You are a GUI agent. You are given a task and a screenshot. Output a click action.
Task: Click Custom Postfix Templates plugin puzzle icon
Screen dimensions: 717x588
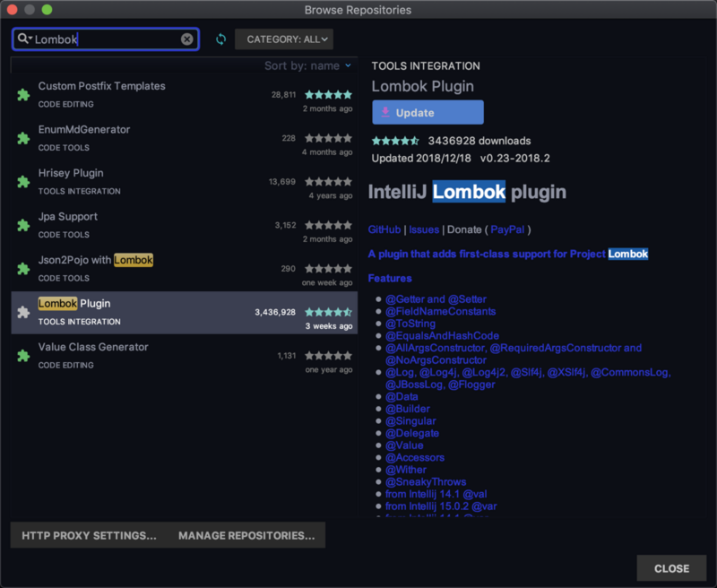[23, 95]
